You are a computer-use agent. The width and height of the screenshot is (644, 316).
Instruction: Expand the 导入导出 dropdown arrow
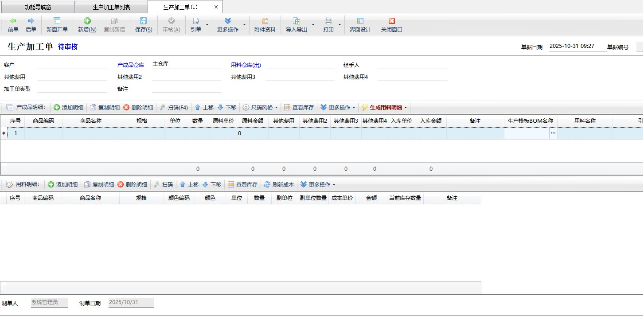tap(313, 25)
